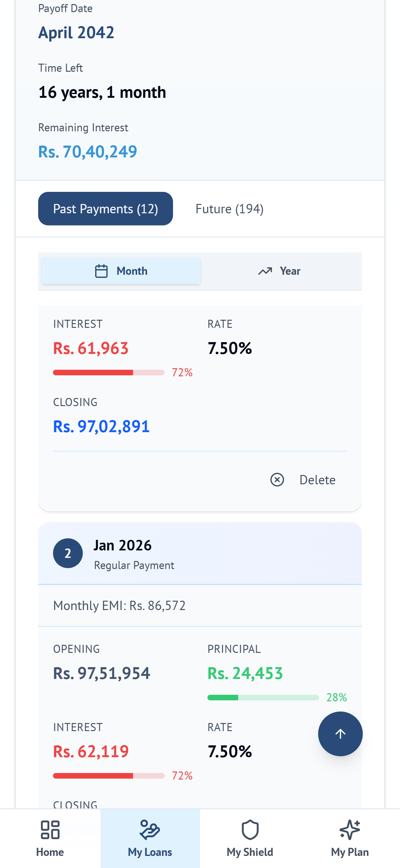The height and width of the screenshot is (868, 400).
Task: Click the calendar icon beside Month
Action: [101, 271]
